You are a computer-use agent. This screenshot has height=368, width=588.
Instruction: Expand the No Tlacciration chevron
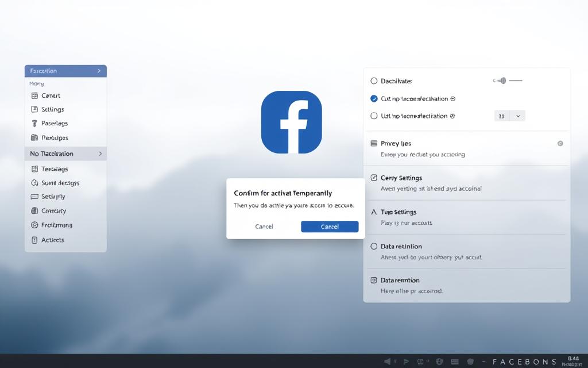pos(100,154)
